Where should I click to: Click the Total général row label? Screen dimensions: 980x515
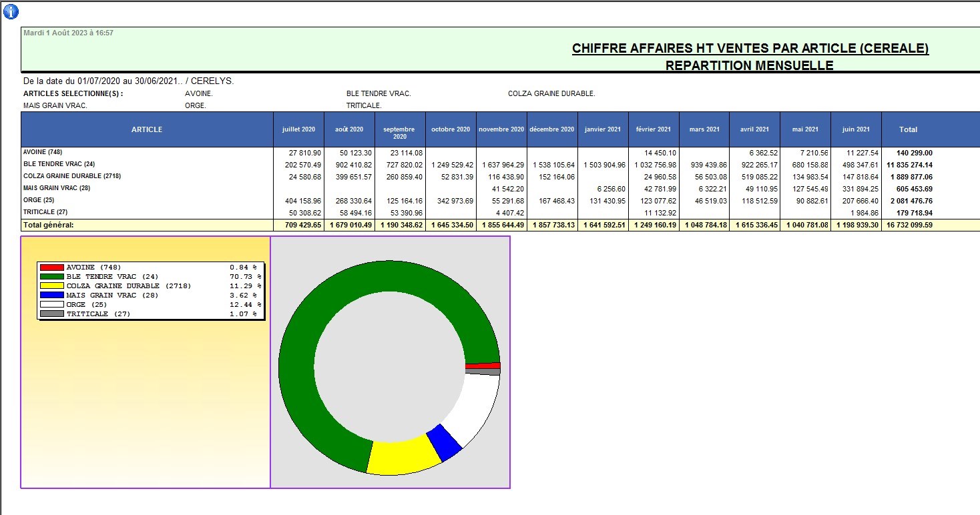pyautogui.click(x=48, y=225)
